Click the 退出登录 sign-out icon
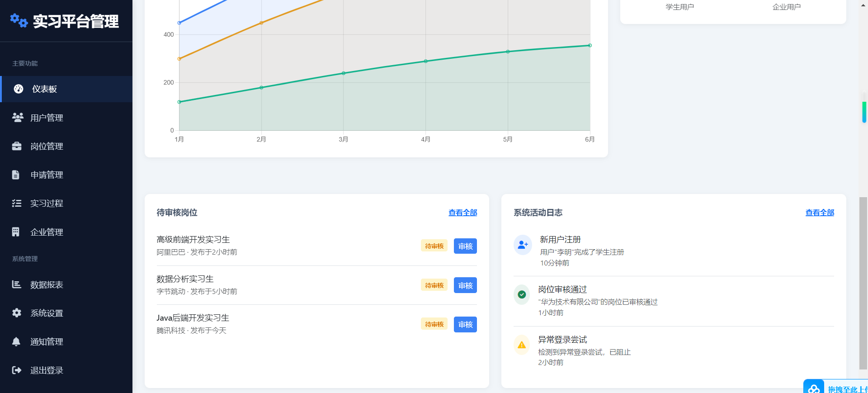The image size is (868, 393). [17, 370]
